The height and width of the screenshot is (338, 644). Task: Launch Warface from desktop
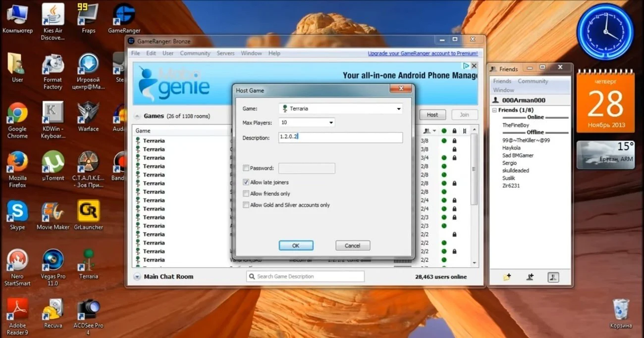(88, 117)
